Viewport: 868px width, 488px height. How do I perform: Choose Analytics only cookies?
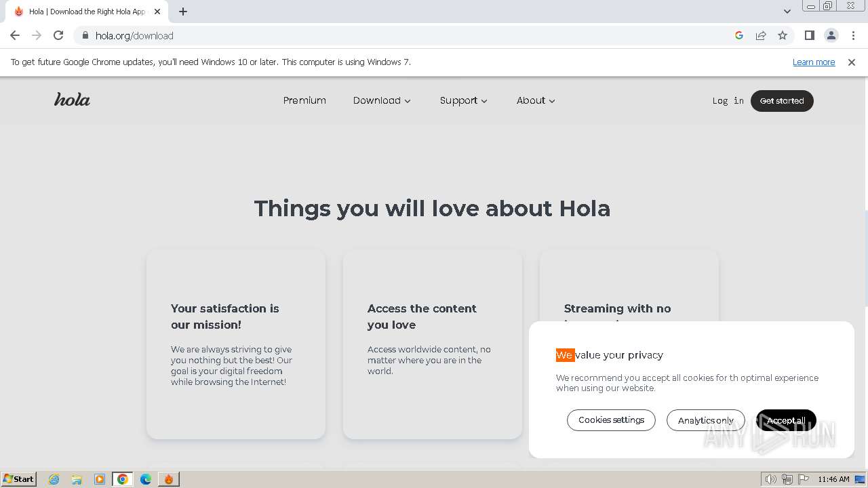pyautogui.click(x=705, y=420)
